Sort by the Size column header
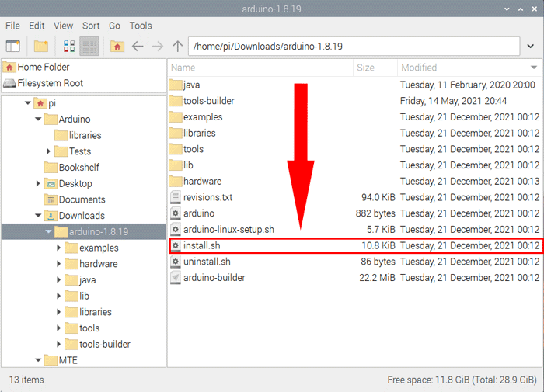This screenshot has height=392, width=544. pyautogui.click(x=375, y=68)
